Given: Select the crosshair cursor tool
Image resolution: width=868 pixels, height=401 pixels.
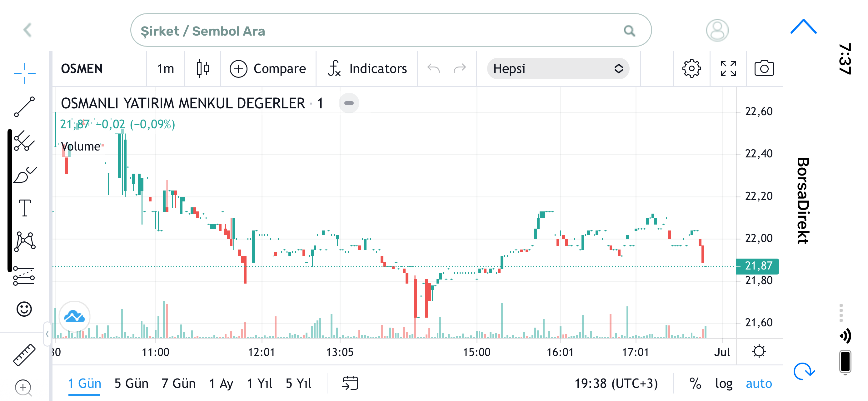Looking at the screenshot, I should 25,73.
